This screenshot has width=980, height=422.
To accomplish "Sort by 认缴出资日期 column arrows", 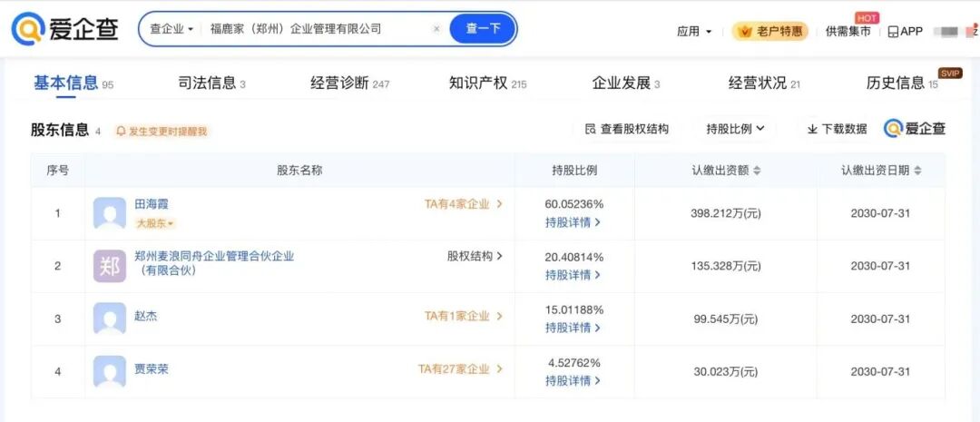I will pos(917,171).
